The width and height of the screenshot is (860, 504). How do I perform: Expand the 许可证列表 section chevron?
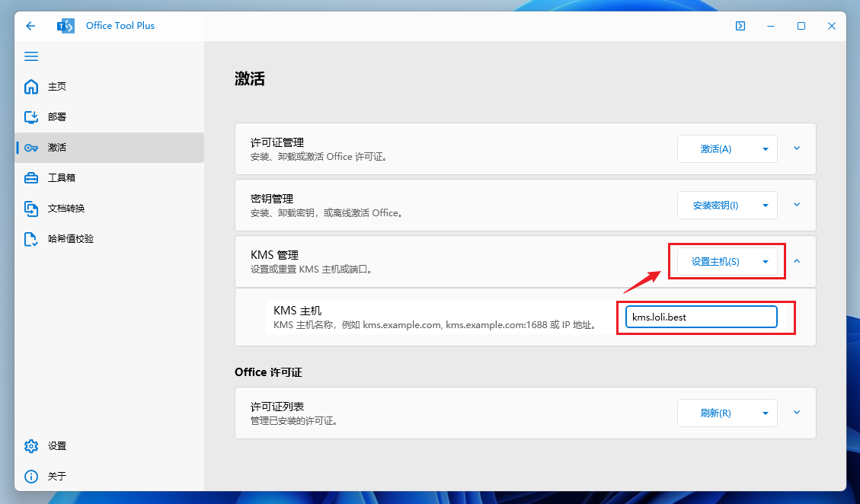point(797,413)
